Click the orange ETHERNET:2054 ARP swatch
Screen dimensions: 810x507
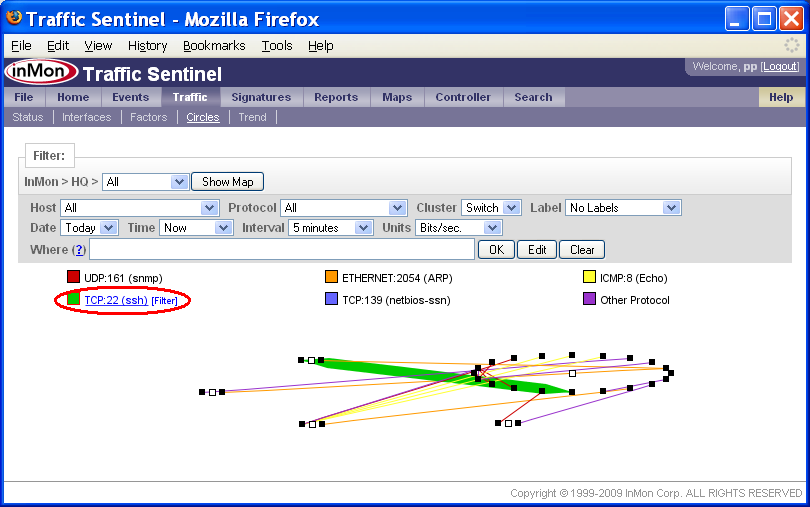tap(331, 276)
